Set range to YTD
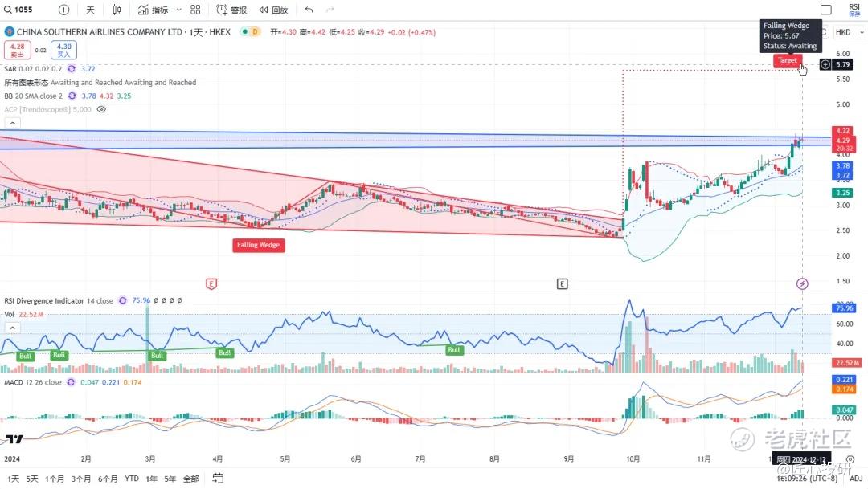868x489 pixels. pyautogui.click(x=132, y=479)
